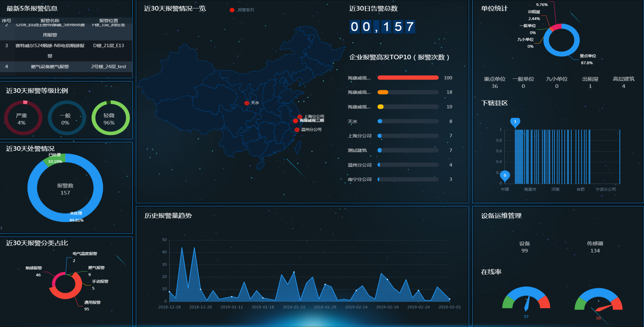Click the 天水 marker on the map
The image size is (644, 327).
coord(247,103)
